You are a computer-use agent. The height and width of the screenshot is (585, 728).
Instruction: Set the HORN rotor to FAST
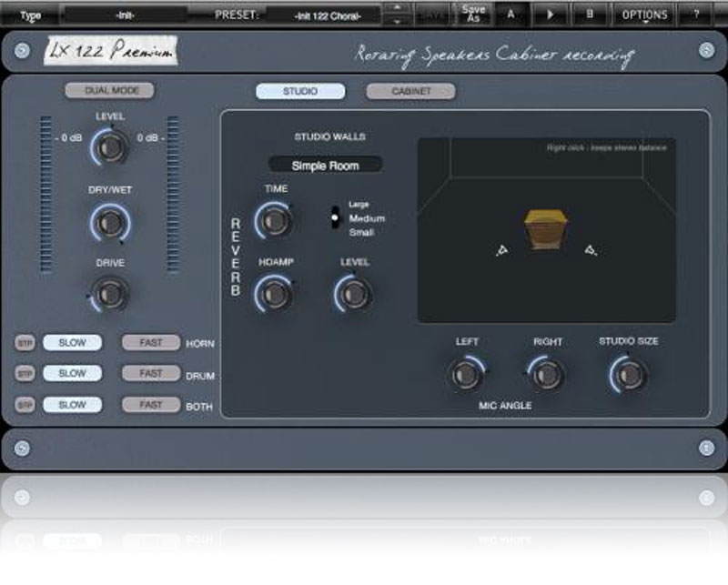click(x=151, y=343)
